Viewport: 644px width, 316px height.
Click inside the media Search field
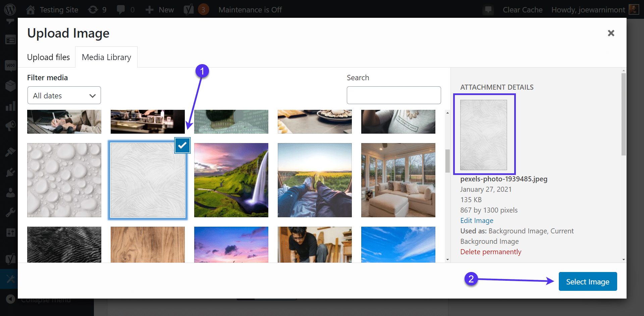[393, 95]
